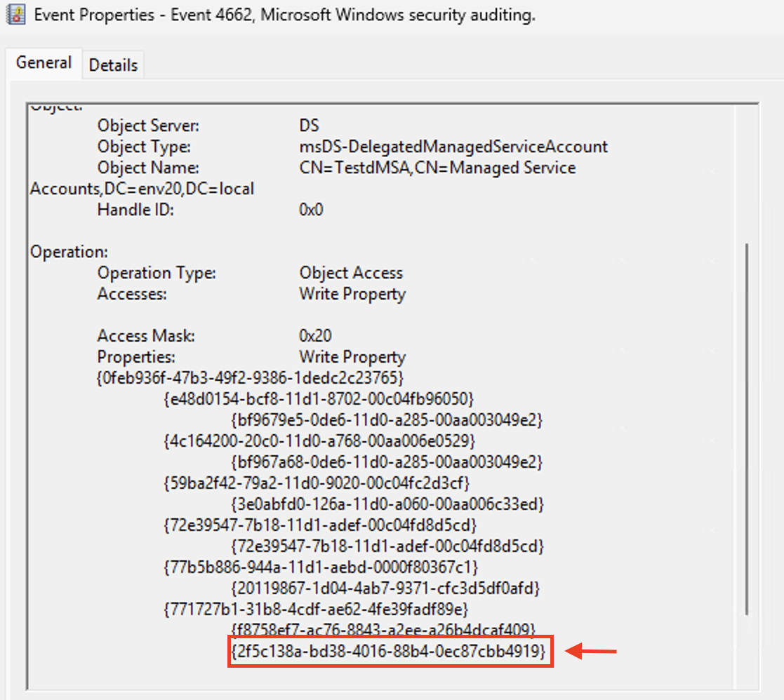Click the Operation Type value Object Access
Screen dimensions: 784x700
coord(351,273)
